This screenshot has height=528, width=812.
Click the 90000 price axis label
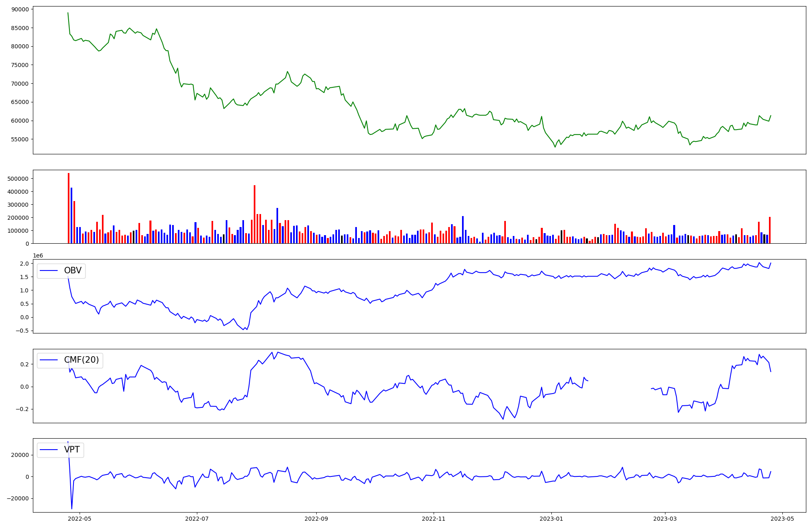pos(20,9)
